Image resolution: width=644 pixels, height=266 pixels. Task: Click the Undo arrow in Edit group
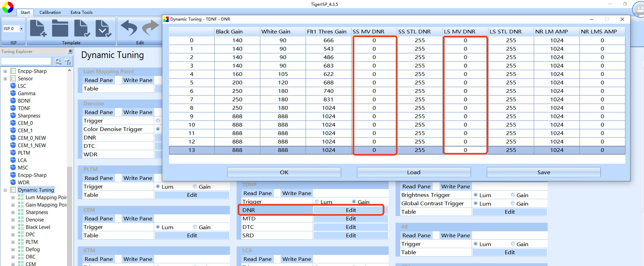click(129, 29)
